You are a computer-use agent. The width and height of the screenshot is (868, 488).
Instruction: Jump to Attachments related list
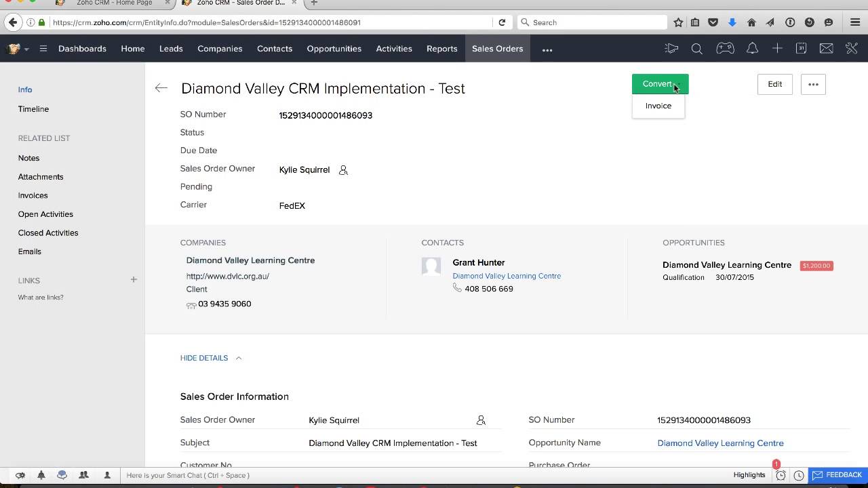click(x=41, y=176)
